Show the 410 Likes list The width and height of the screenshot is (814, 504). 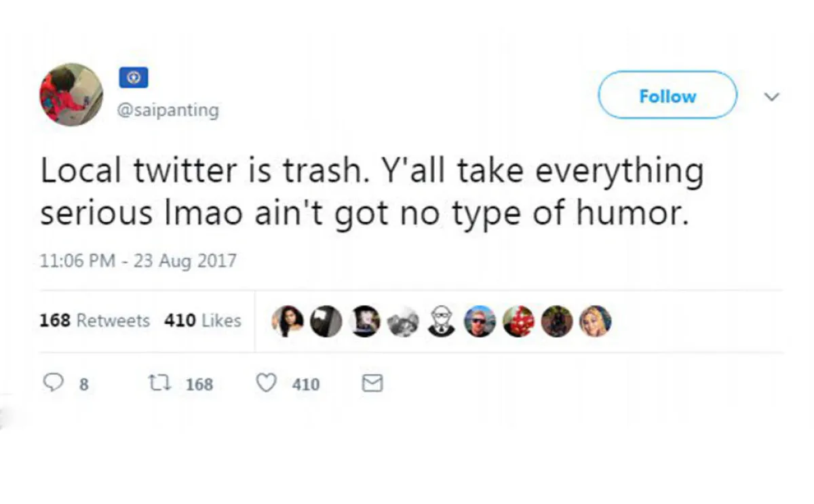[x=202, y=320]
